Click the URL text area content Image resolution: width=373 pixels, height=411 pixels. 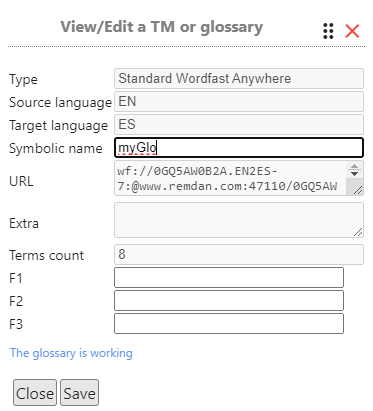pos(231,178)
